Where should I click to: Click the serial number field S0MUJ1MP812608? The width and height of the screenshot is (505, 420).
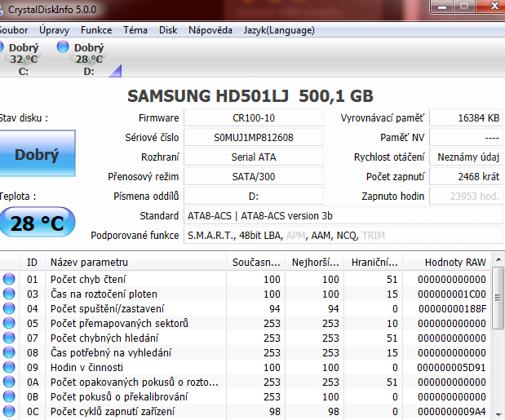254,138
